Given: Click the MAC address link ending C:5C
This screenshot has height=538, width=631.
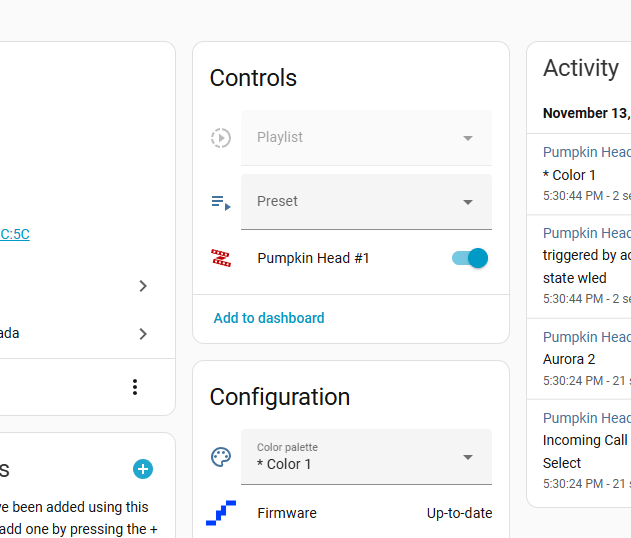Looking at the screenshot, I should click(15, 234).
